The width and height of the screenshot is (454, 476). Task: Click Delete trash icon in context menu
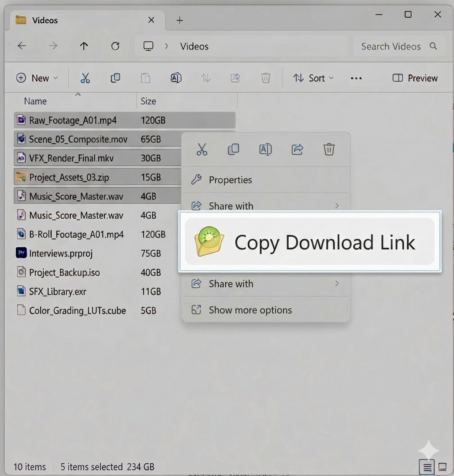(329, 149)
